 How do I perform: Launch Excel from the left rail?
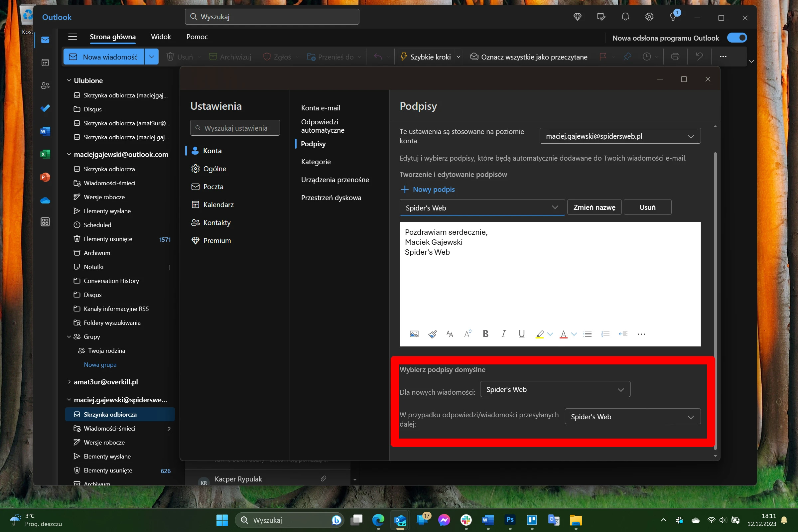tap(45, 154)
